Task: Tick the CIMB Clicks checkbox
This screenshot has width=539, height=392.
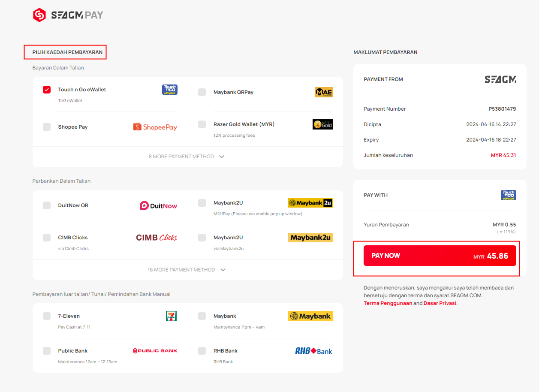Action: (47, 238)
